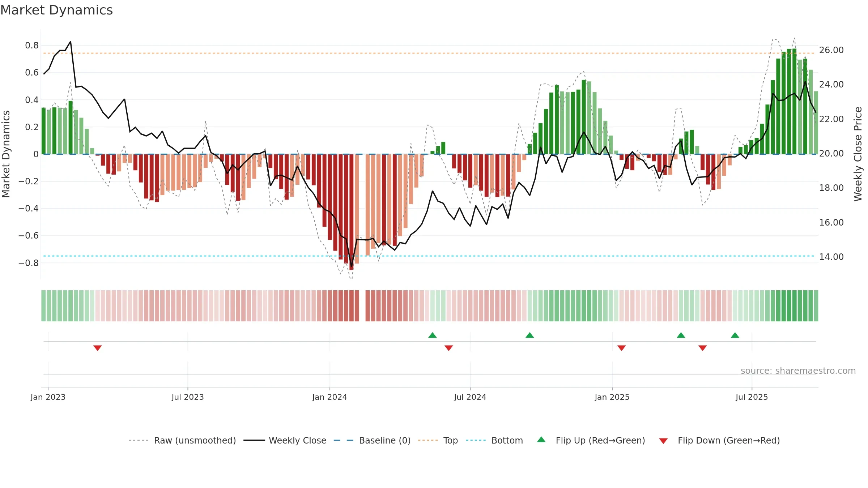Click the Jan 2025 x-axis label

tap(612, 397)
